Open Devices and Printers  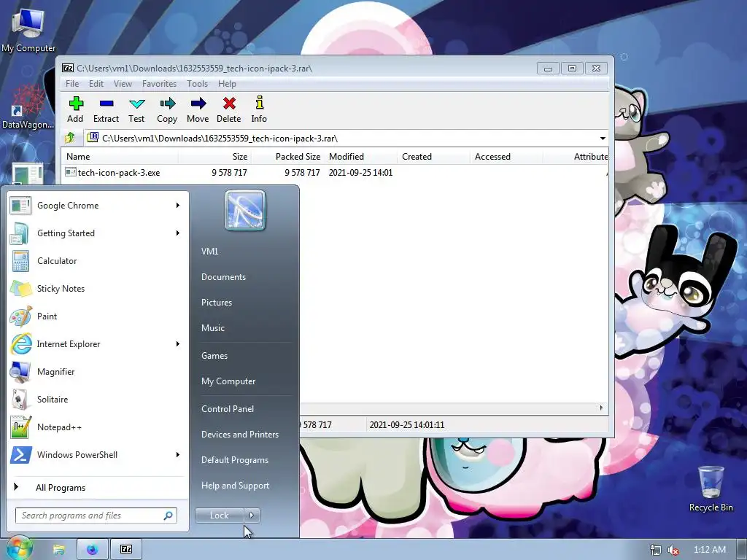(x=239, y=435)
